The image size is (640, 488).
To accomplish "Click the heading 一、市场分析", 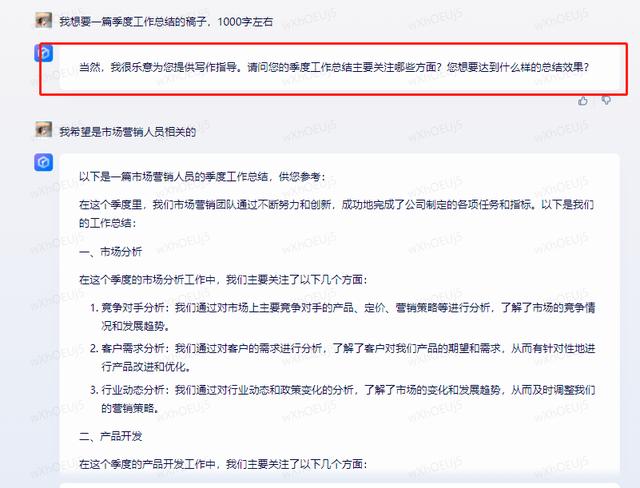I will click(111, 252).
